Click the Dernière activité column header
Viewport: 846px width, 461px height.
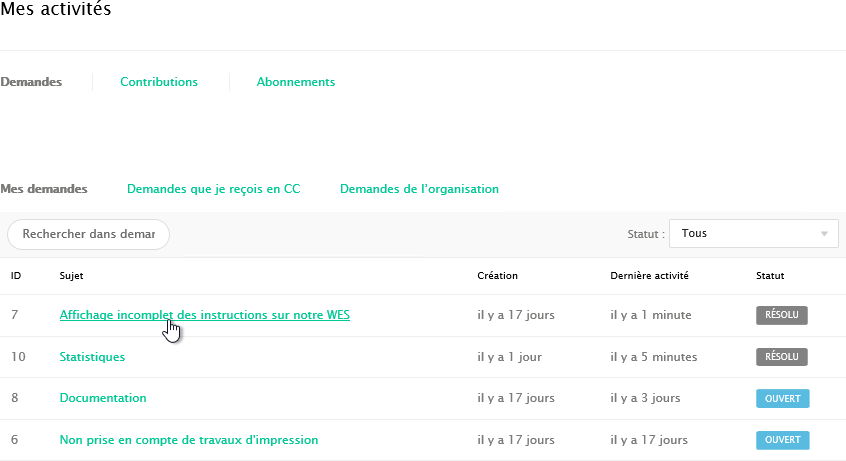[649, 275]
